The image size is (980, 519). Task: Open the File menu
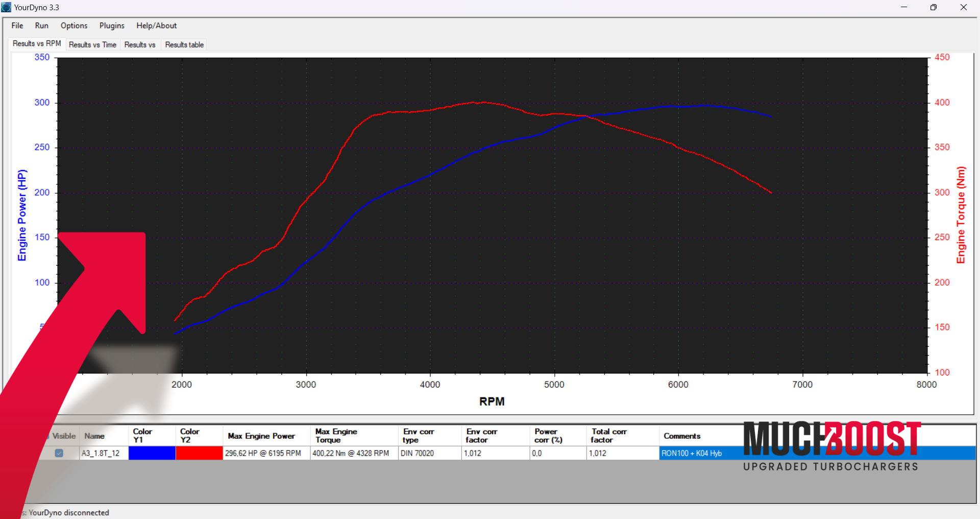click(17, 26)
